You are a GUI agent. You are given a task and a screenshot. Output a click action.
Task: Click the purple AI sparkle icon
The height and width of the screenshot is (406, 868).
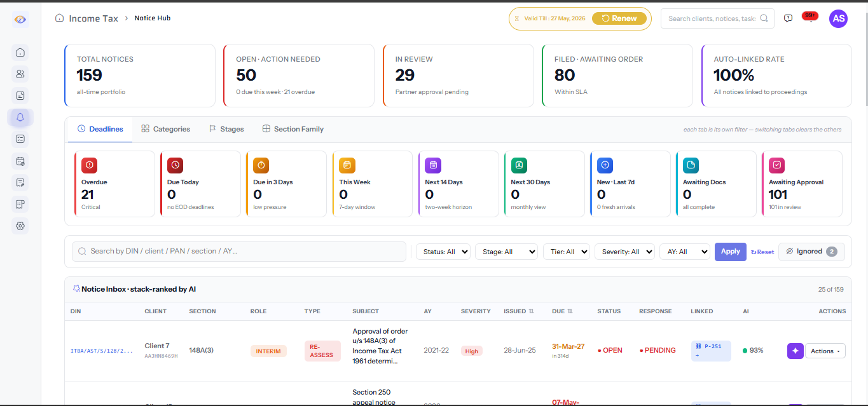point(795,351)
